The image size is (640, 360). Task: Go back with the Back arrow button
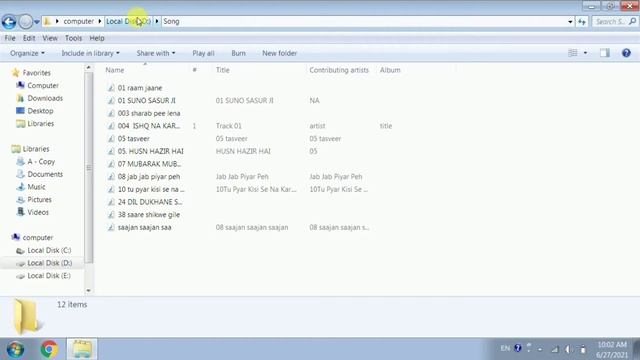click(9, 22)
